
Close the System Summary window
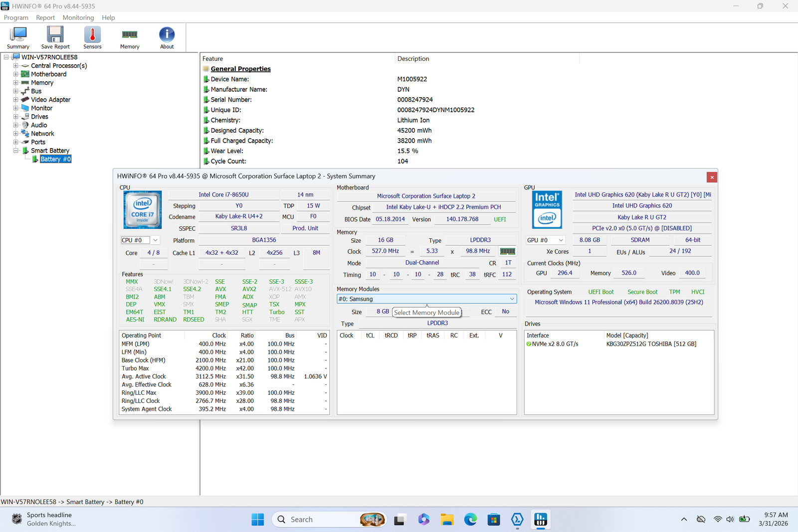712,177
